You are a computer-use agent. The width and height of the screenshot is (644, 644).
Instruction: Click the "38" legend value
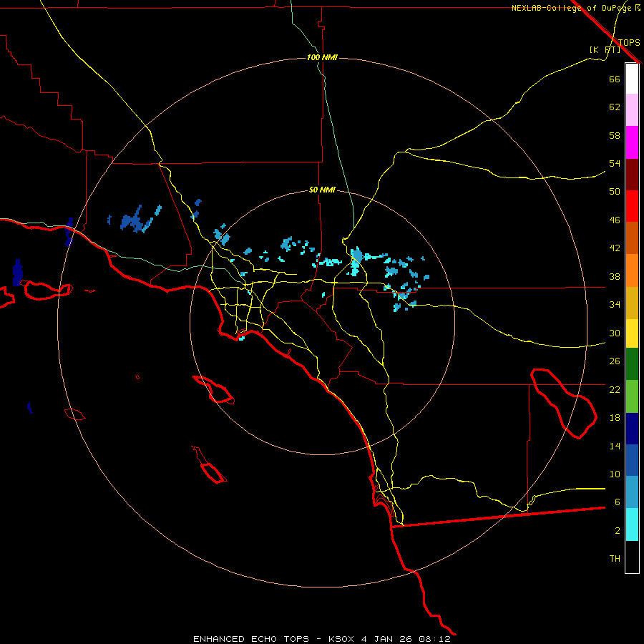615,276
